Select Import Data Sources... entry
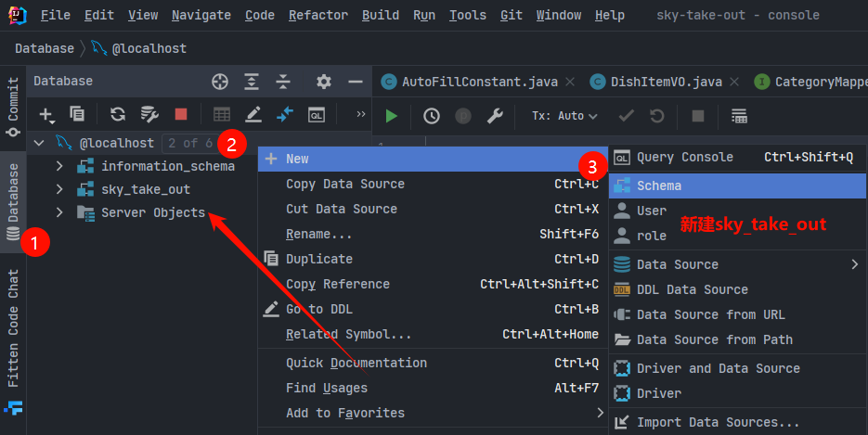This screenshot has height=435, width=868. tap(737, 422)
